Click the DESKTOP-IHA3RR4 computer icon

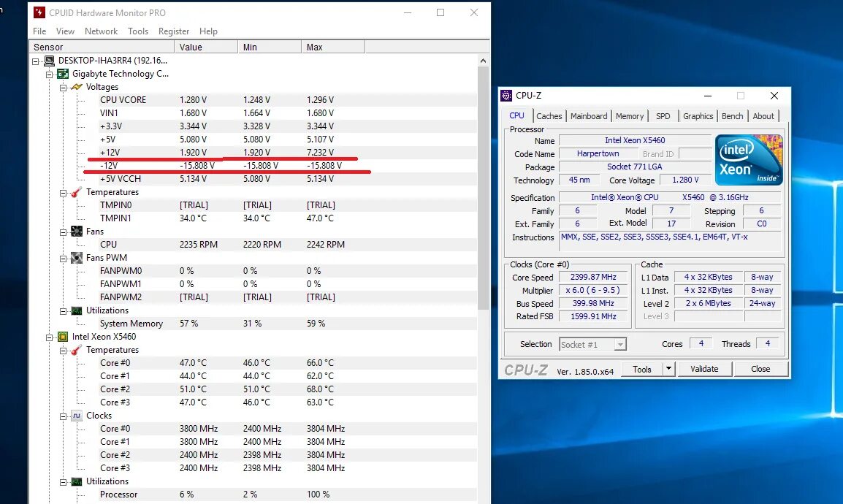(x=50, y=61)
